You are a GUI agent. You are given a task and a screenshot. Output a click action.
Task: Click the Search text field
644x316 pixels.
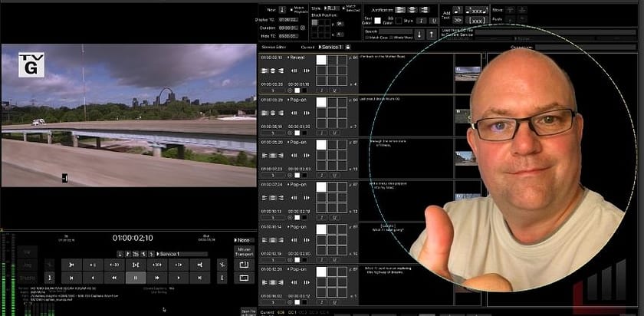396,31
